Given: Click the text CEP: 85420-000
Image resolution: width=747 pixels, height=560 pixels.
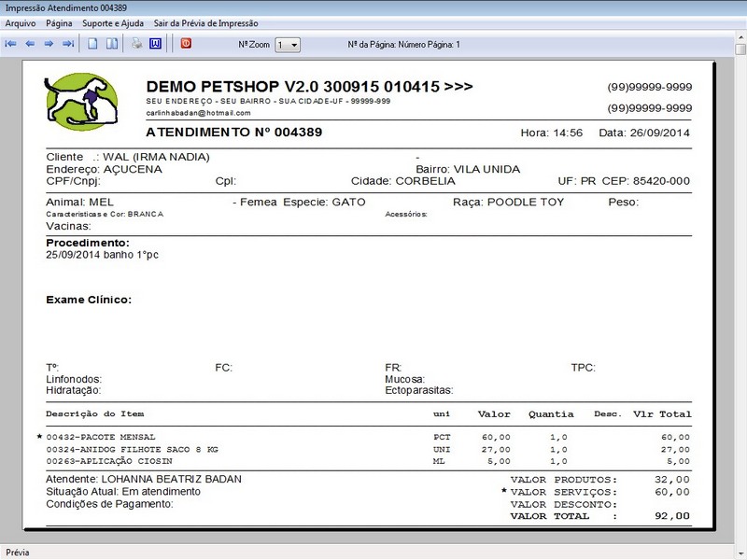Looking at the screenshot, I should click(645, 181).
